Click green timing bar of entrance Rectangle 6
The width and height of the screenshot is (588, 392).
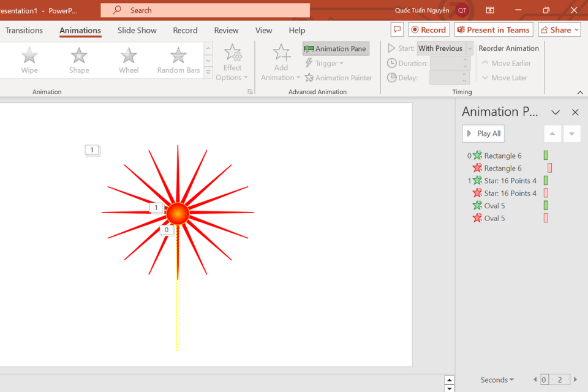coord(546,156)
